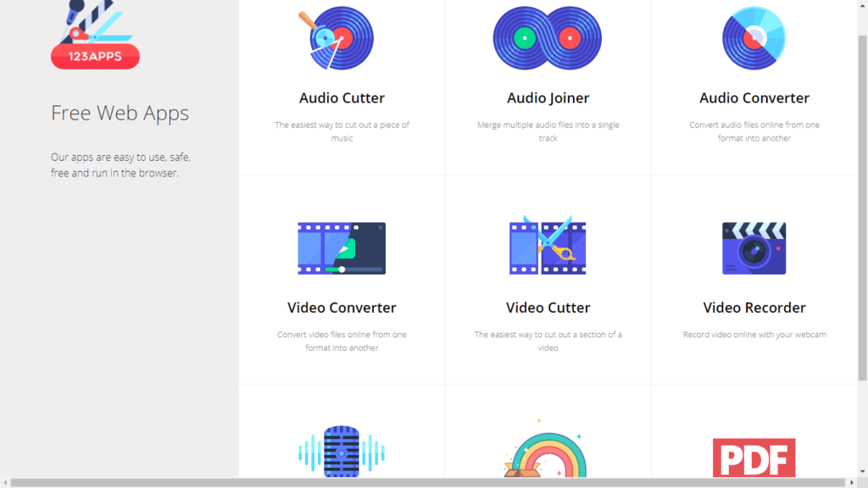The height and width of the screenshot is (488, 868).
Task: Click 'Convert audio files online' description text
Action: tap(754, 131)
